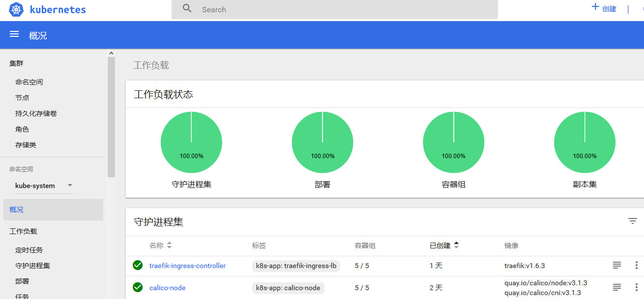Open the kube-system namespace dropdown
Viewport: 644px width, 299px height.
(44, 186)
